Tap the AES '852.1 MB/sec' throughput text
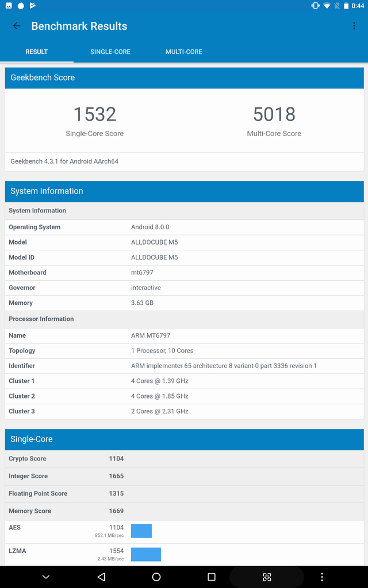 click(109, 536)
